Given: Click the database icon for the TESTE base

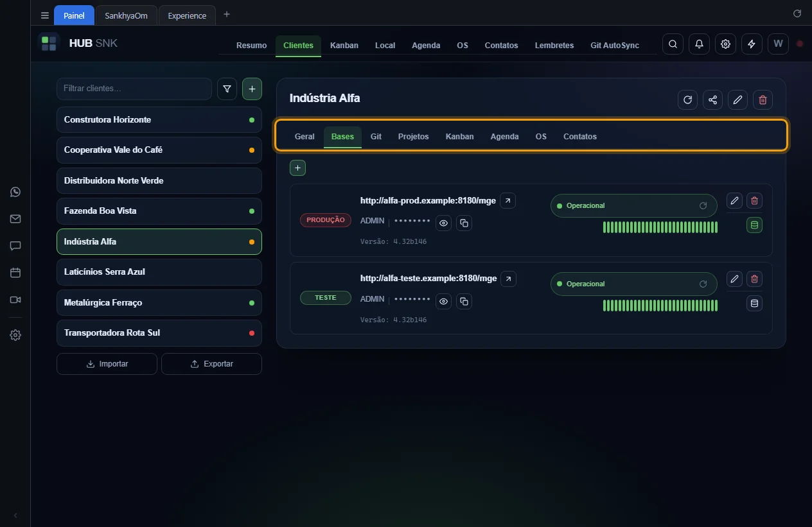Looking at the screenshot, I should click(754, 303).
